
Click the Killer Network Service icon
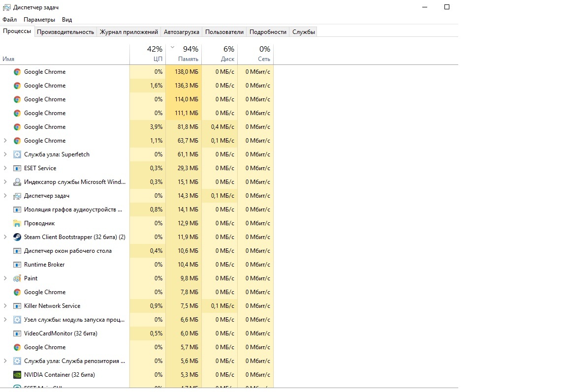click(x=17, y=306)
